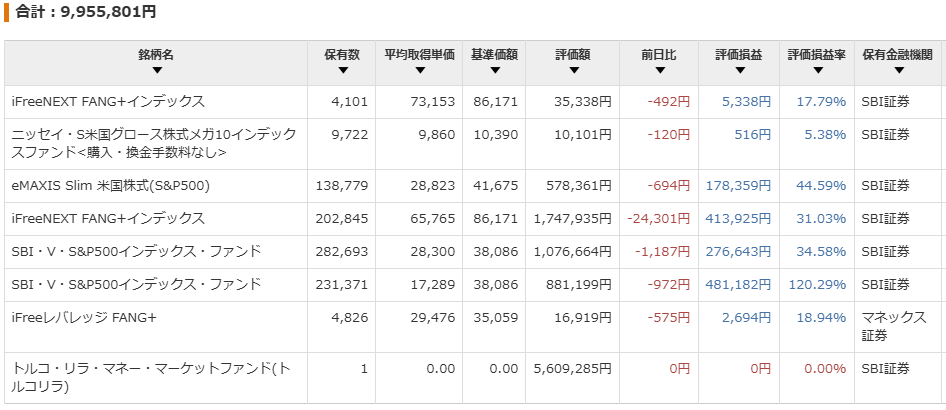The width and height of the screenshot is (946, 410).
Task: Sort by 前日比 column arrow
Action: coord(659,71)
